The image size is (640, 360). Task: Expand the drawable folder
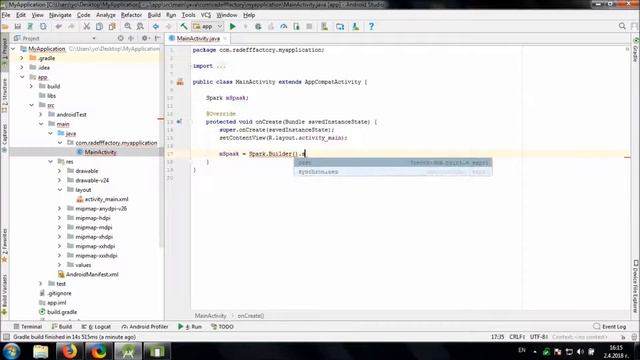coord(60,171)
